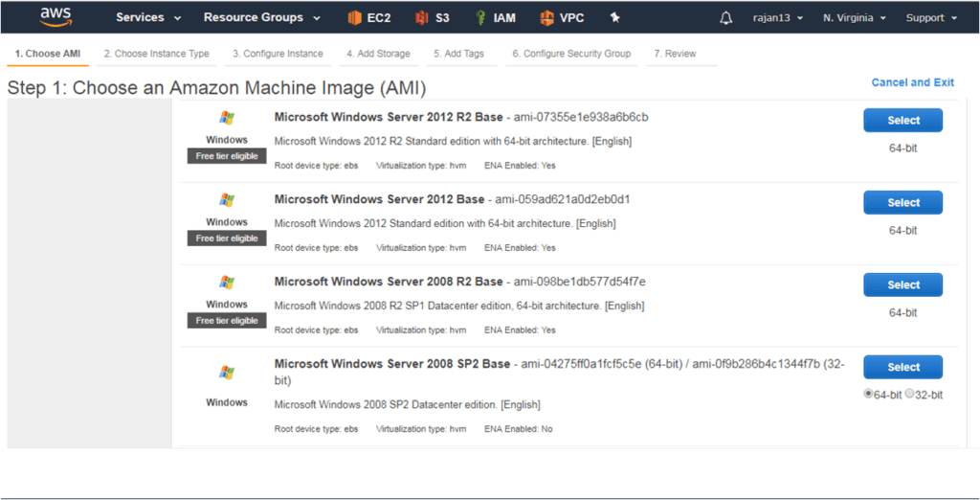980x500 pixels.
Task: Click the page heading Step 1: Choose an AMI
Action: [216, 87]
